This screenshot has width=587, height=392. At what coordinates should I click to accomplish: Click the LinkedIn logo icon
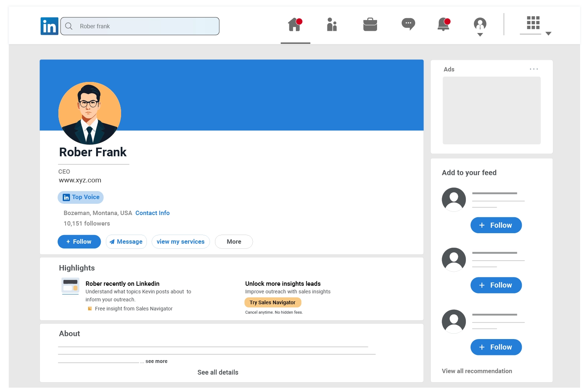tap(49, 26)
